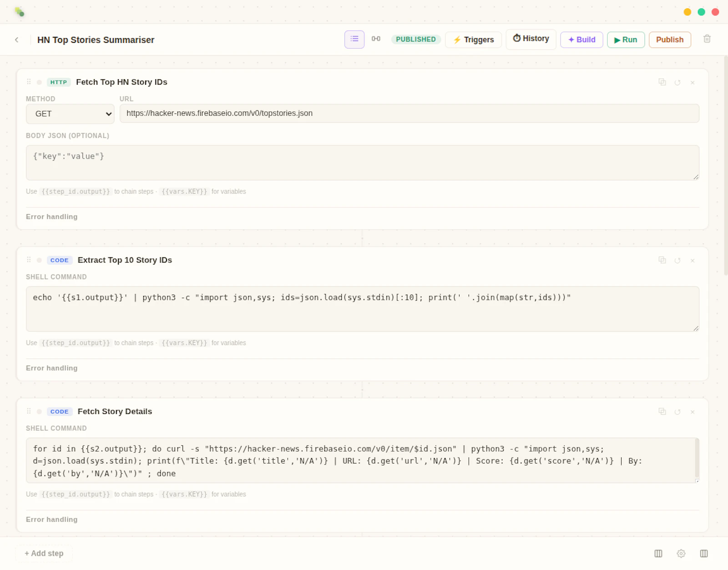
Task: Expand Error handling in Extract Top 10 step
Action: click(x=51, y=368)
